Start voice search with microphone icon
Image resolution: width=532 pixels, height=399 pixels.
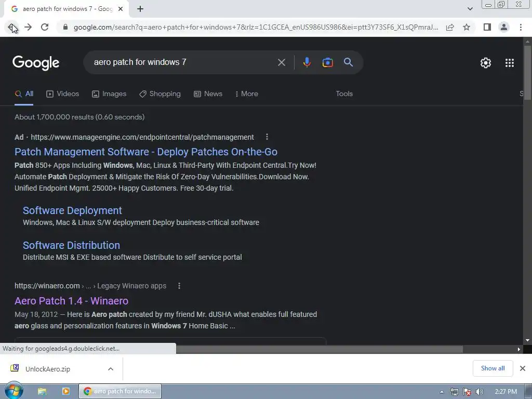(x=307, y=62)
